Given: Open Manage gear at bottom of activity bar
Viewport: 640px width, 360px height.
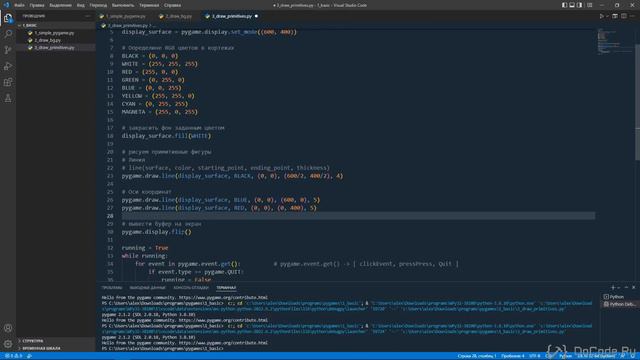Looking at the screenshot, I should coord(8,344).
